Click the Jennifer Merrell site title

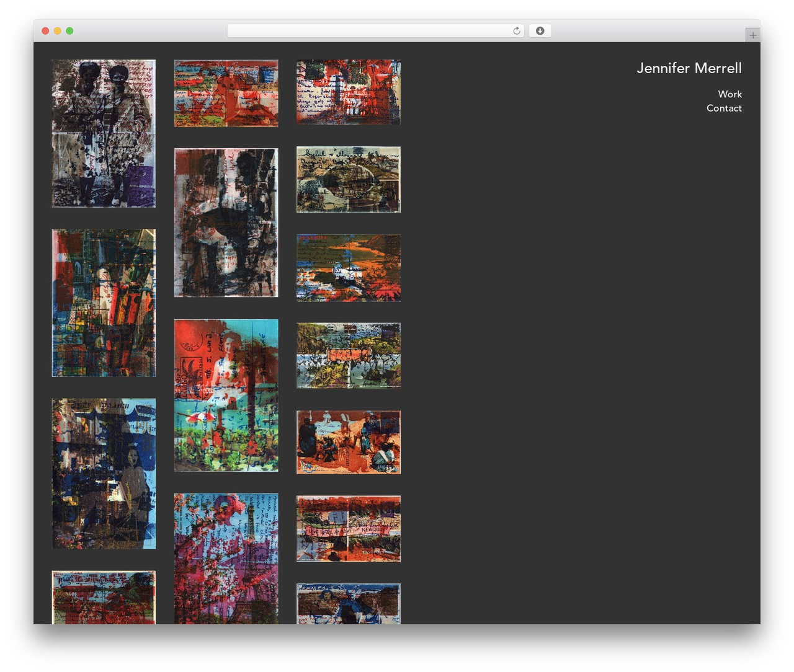pyautogui.click(x=689, y=68)
